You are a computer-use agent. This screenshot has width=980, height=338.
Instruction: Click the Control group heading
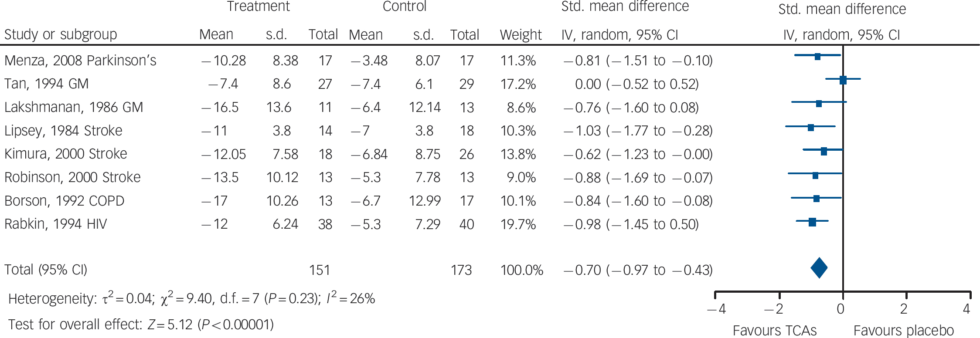point(404,7)
